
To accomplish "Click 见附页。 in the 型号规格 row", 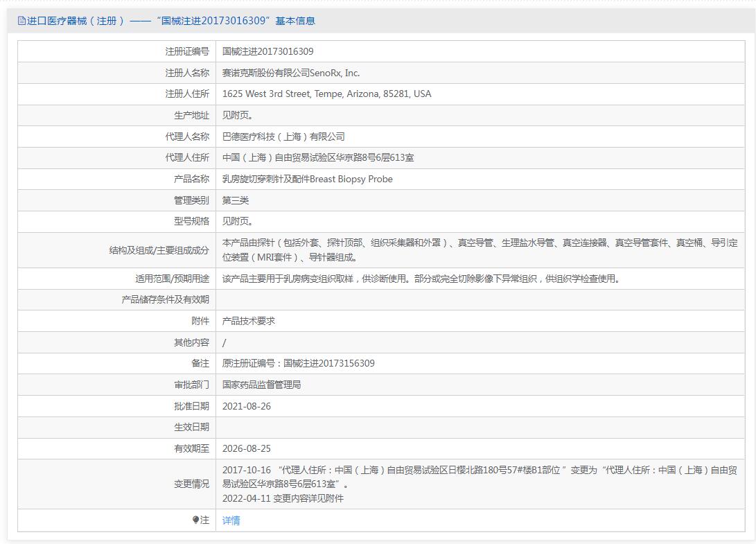I will coord(238,221).
